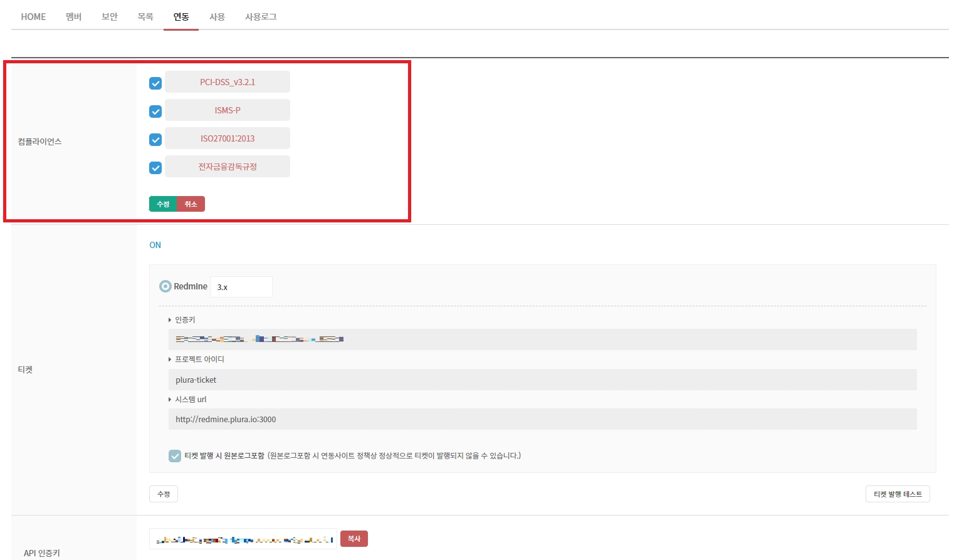Click the red 취소 button
Screen dimensions: 959x560
(191, 204)
